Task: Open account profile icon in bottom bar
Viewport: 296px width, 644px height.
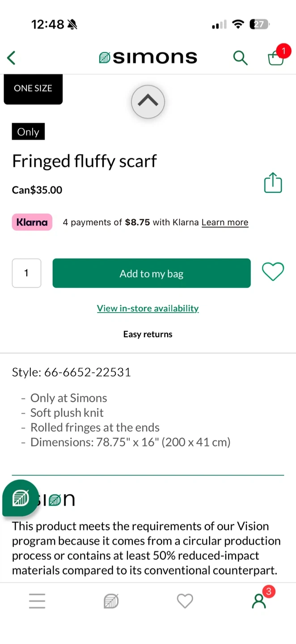Action: click(x=259, y=601)
